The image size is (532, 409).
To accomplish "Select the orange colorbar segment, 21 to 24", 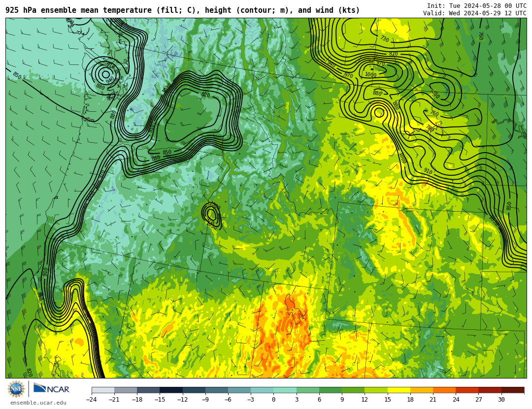I will pos(444,390).
